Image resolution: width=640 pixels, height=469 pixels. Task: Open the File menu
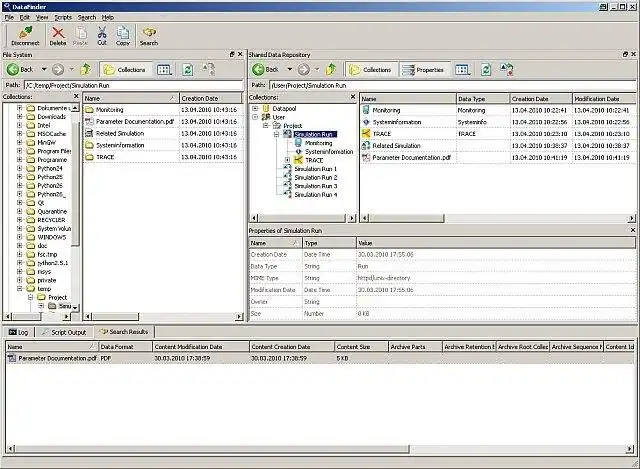point(9,17)
